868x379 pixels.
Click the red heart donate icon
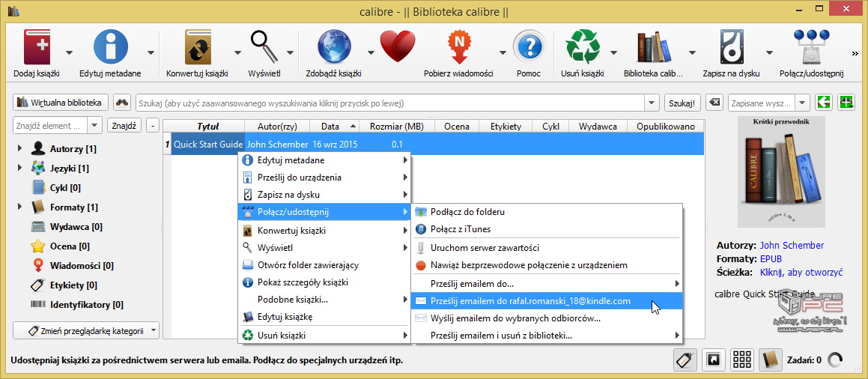[x=398, y=46]
